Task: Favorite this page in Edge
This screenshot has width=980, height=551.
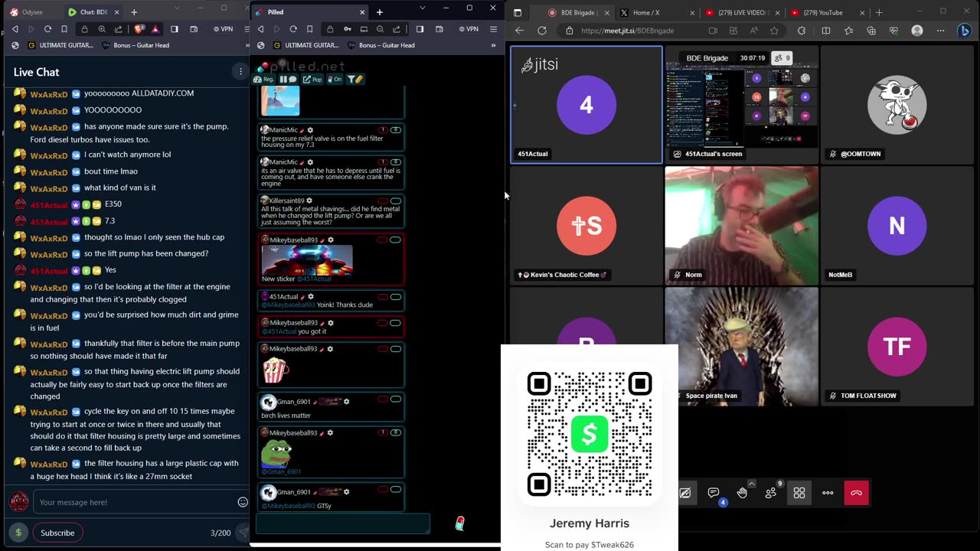Action: pyautogui.click(x=774, y=31)
